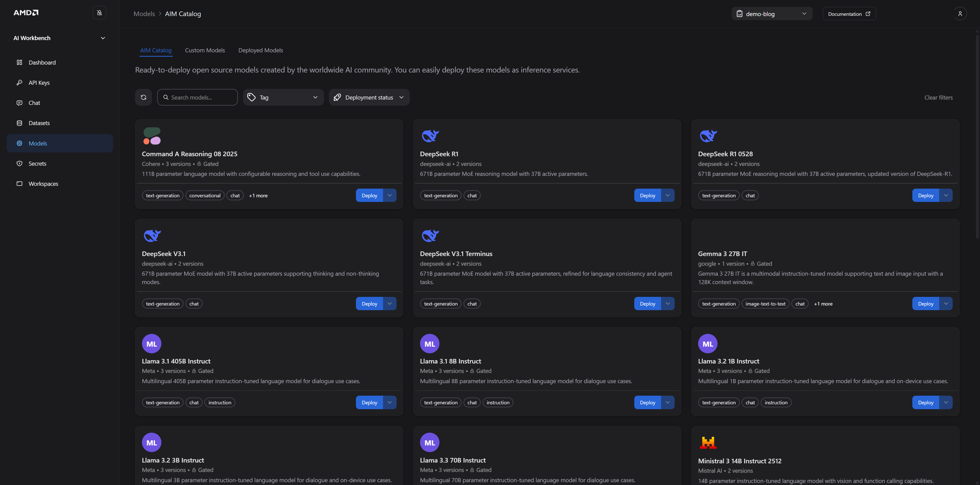980x485 pixels.
Task: Expand deploy options arrow for DeepSeek V3.1 Terminus
Action: pyautogui.click(x=668, y=303)
